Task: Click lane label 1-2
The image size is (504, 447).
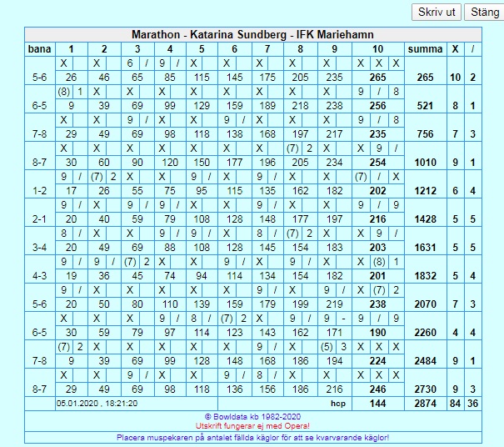Action: coord(39,190)
